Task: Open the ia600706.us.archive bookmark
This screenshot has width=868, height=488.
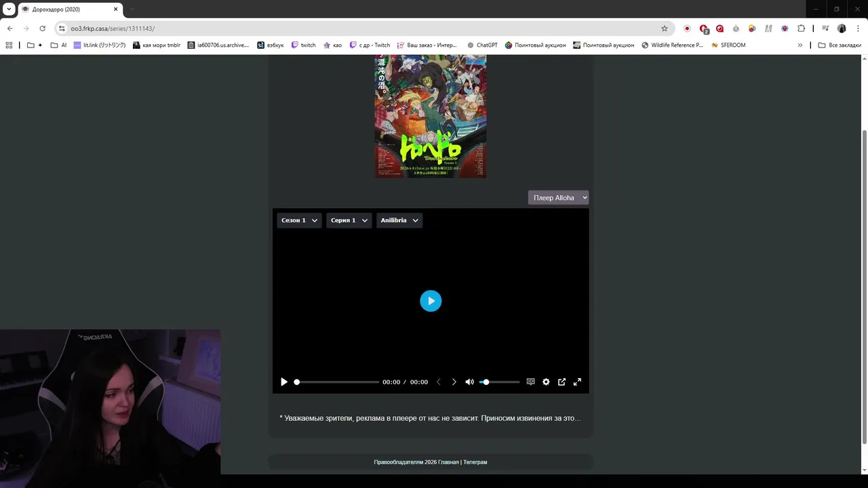Action: pos(218,45)
